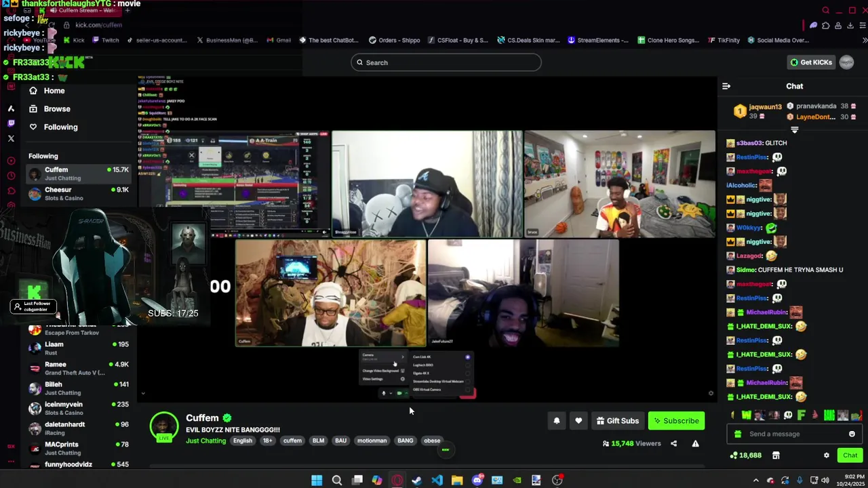Select the BLM tag
Screen dimensions: 868x488
click(318, 441)
